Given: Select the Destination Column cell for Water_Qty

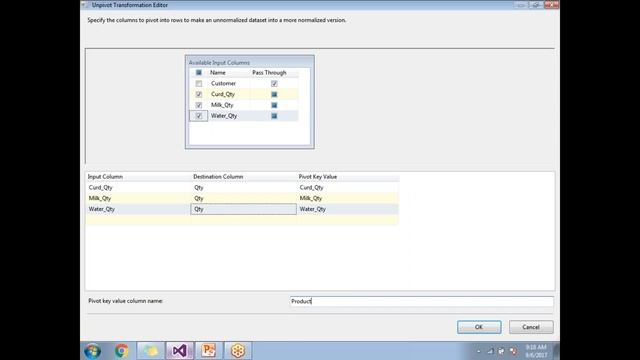Looking at the screenshot, I should click(x=244, y=209).
